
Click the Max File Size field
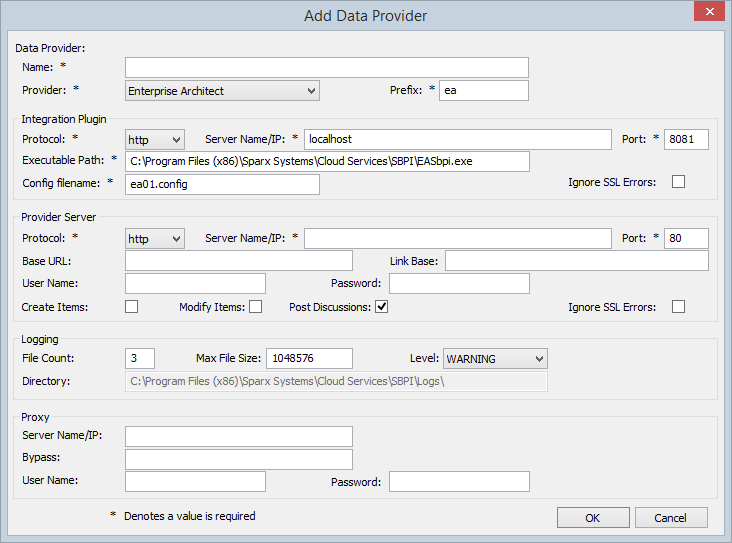click(309, 359)
